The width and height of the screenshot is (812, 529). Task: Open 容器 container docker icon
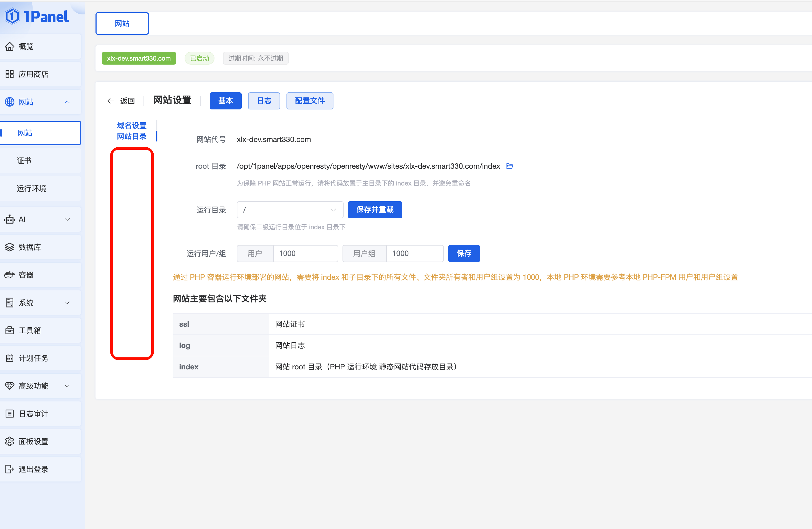pos(10,275)
